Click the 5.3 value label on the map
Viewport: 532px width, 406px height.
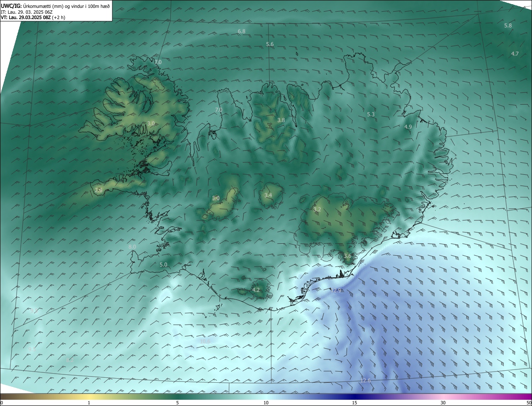point(371,114)
